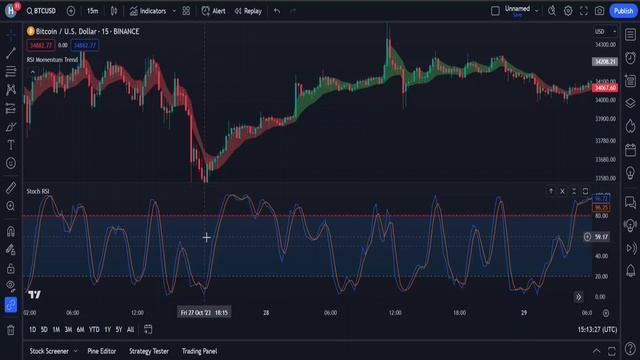
Task: Open the quick search icon
Action: pyautogui.click(x=552, y=11)
